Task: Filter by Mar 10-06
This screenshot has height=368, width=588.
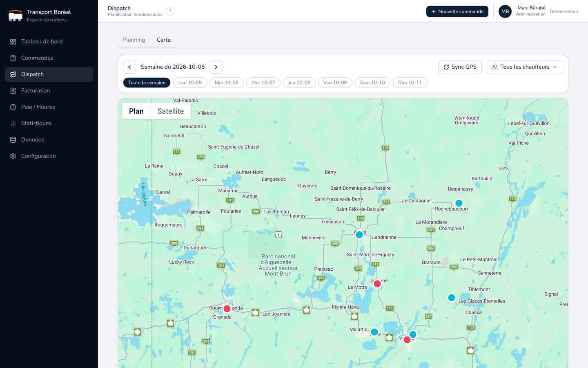Action: click(x=227, y=83)
